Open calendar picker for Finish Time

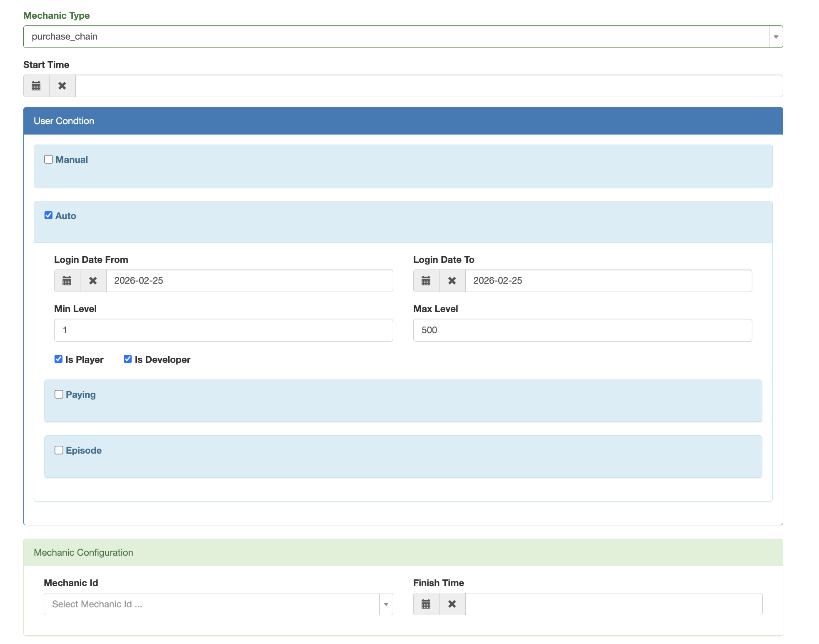coord(426,604)
